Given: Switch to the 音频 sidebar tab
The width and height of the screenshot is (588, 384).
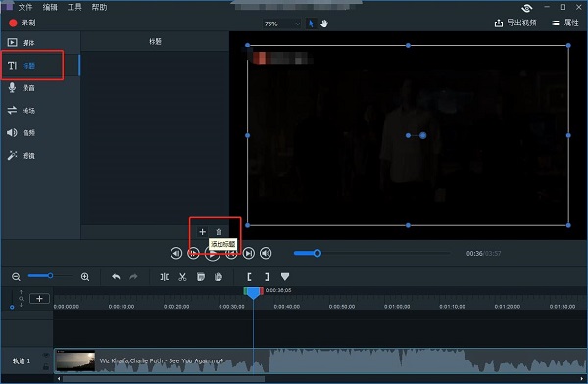Looking at the screenshot, I should [40, 133].
